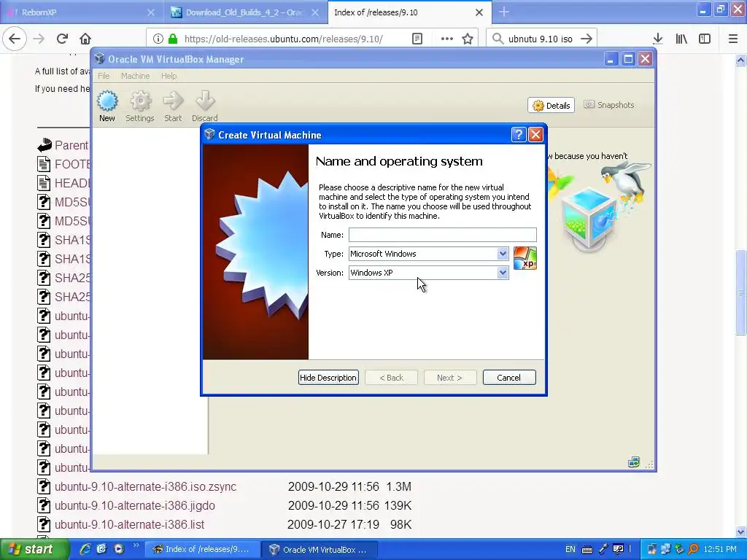747x560 pixels.
Task: Switch to the RebornXP browser tab
Action: tap(82, 12)
